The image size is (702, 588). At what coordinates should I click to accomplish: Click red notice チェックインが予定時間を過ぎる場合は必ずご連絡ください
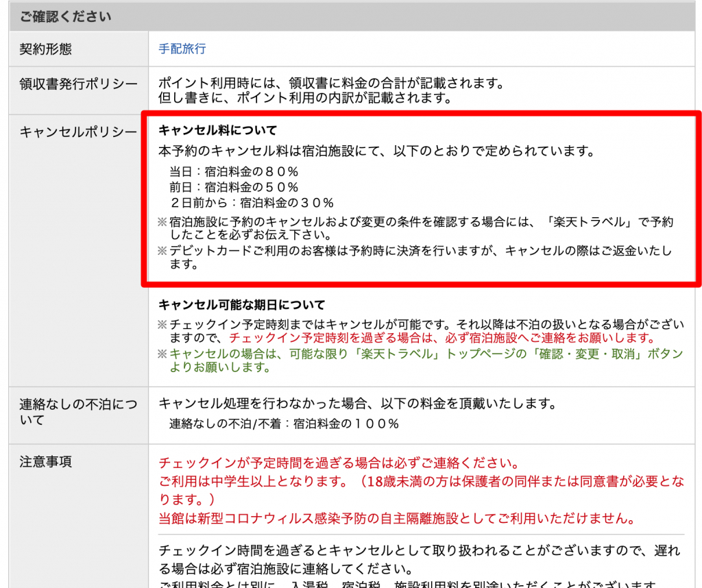[x=339, y=463]
